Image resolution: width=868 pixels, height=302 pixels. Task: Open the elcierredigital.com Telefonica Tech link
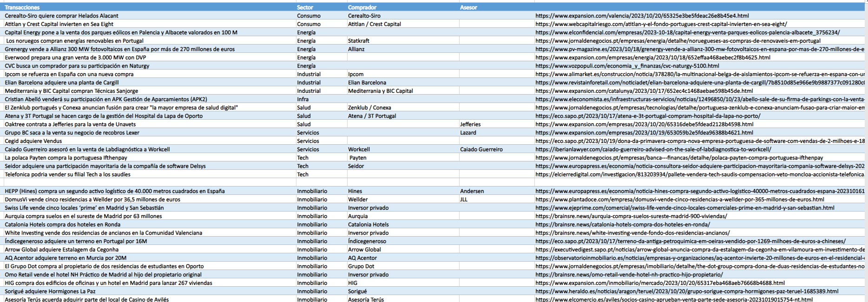point(700,174)
